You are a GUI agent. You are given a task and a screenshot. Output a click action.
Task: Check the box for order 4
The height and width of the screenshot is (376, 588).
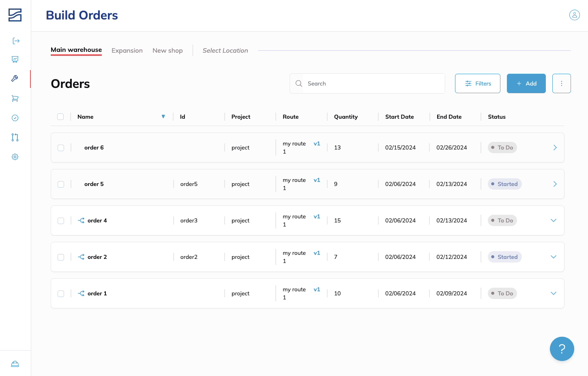[x=61, y=221]
